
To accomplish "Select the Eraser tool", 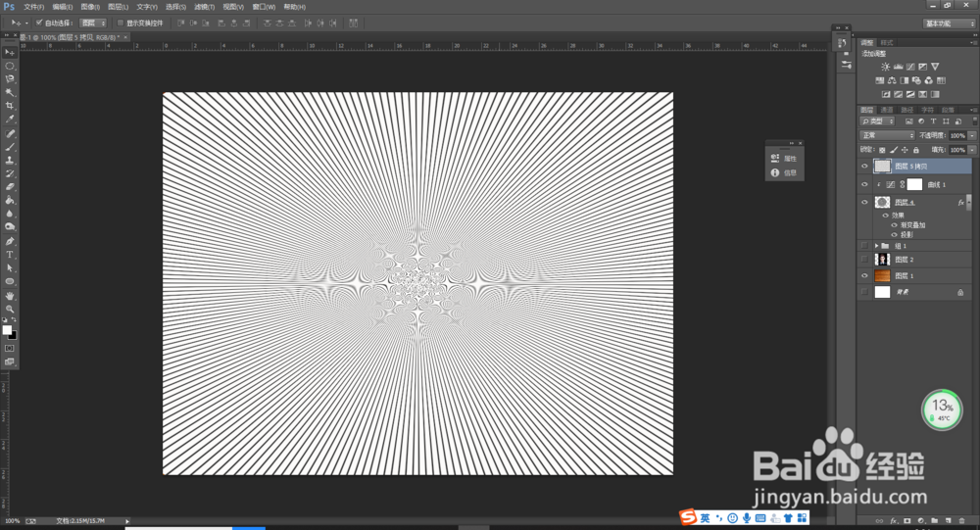I will 10,186.
